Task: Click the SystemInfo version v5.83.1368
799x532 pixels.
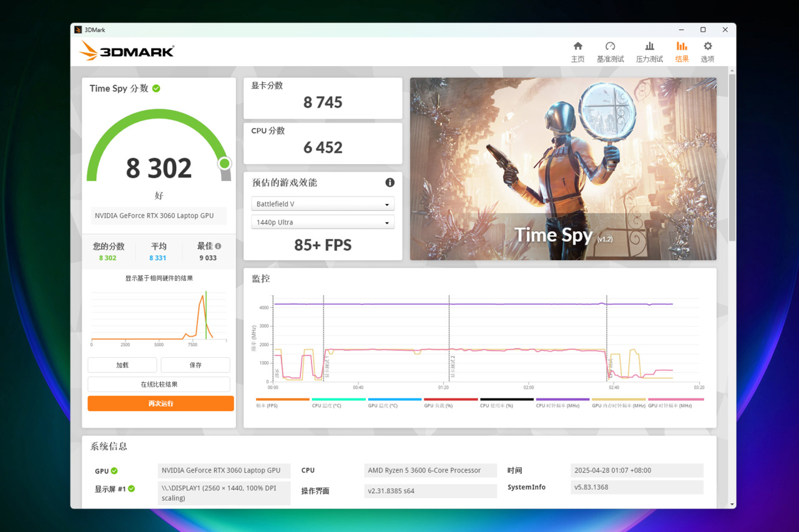Action: click(x=637, y=487)
